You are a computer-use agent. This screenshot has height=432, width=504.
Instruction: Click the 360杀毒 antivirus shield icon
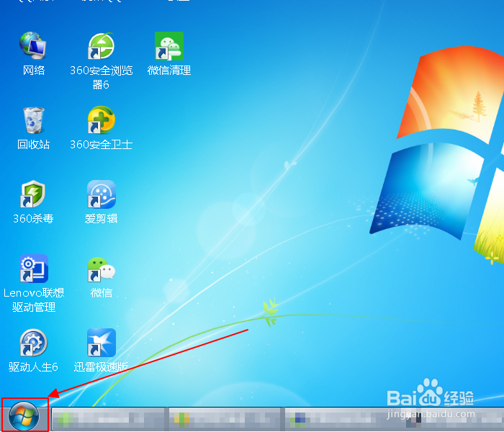pos(33,194)
